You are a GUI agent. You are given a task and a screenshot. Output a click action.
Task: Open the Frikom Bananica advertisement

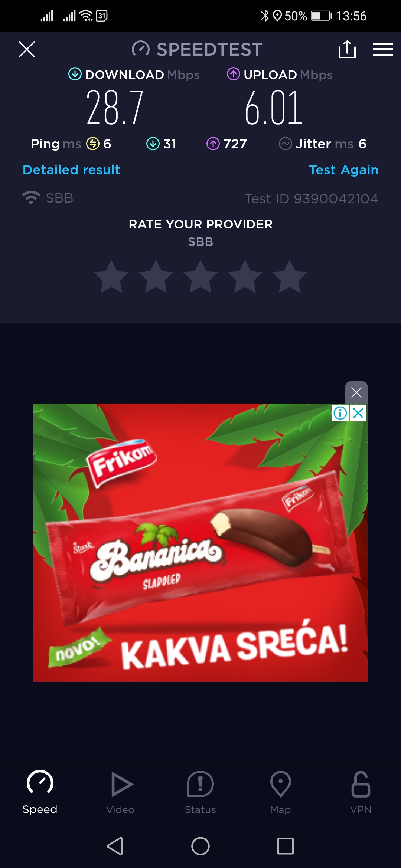(x=200, y=543)
